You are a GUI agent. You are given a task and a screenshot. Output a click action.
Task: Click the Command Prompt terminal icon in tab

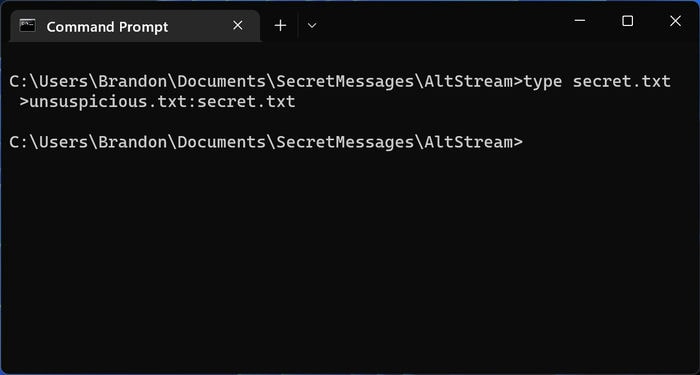coord(27,25)
